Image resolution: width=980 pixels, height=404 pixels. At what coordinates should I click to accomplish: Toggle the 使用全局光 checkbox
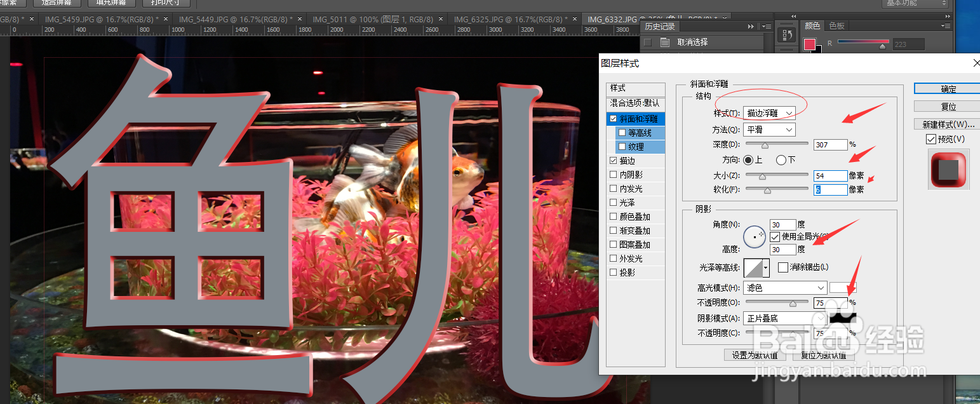coord(775,236)
